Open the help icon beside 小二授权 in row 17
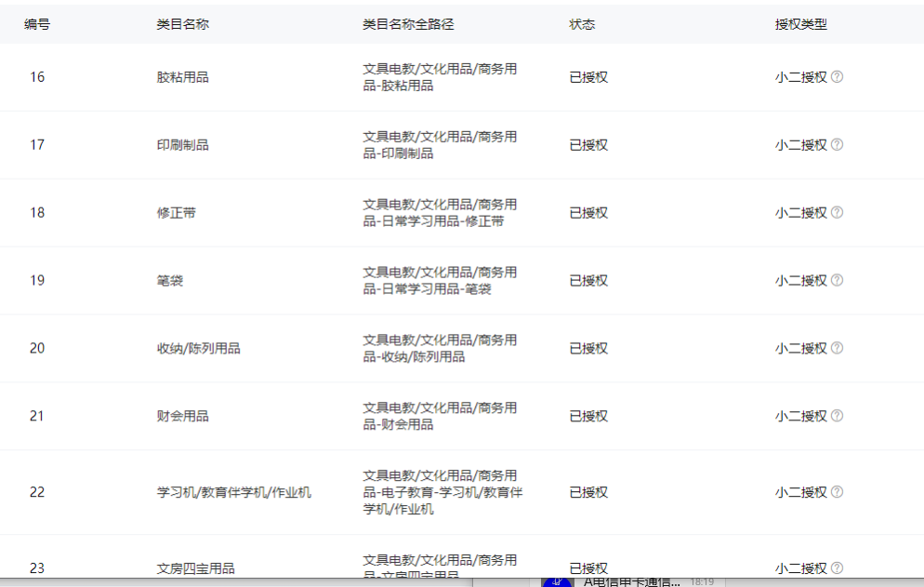Viewport: 924px width, 587px height. pyautogui.click(x=837, y=144)
